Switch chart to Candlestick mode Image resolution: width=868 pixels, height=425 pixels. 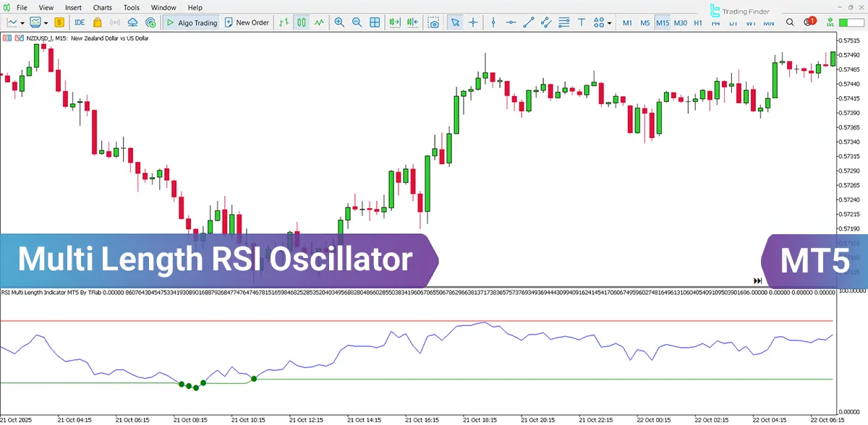pyautogui.click(x=302, y=22)
